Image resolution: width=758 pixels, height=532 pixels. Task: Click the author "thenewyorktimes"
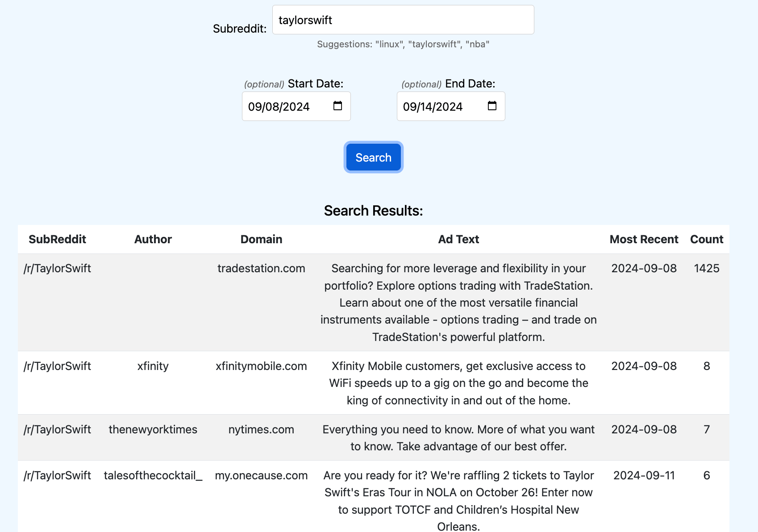coord(153,429)
